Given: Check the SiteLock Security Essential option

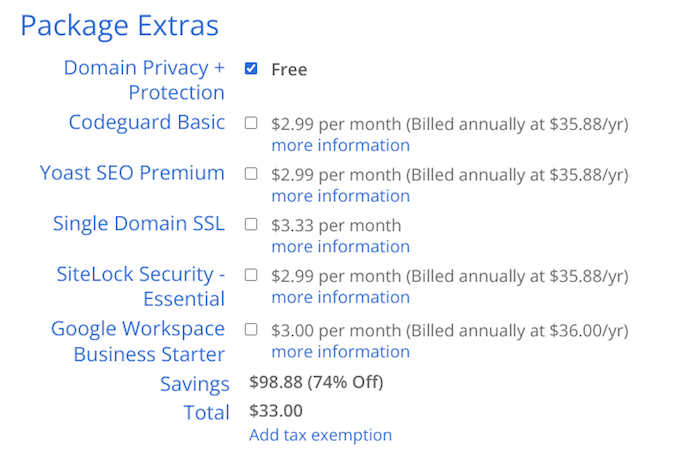Looking at the screenshot, I should click(x=251, y=275).
